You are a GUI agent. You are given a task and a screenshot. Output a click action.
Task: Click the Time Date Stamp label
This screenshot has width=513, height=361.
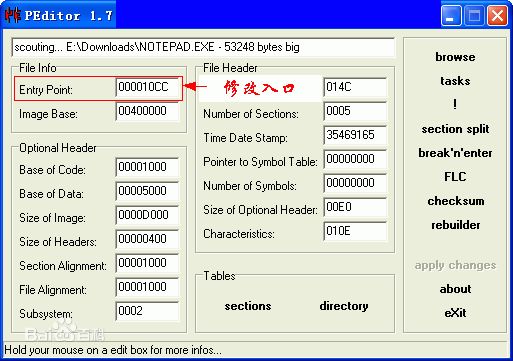click(x=246, y=138)
